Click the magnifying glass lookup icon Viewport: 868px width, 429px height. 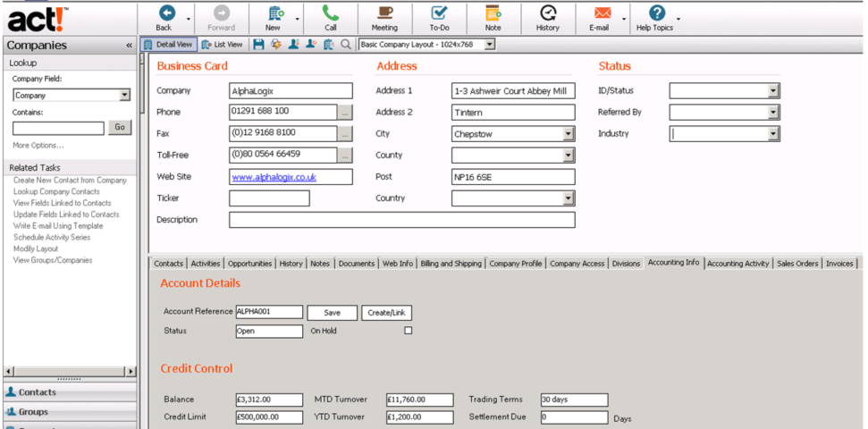pyautogui.click(x=345, y=45)
